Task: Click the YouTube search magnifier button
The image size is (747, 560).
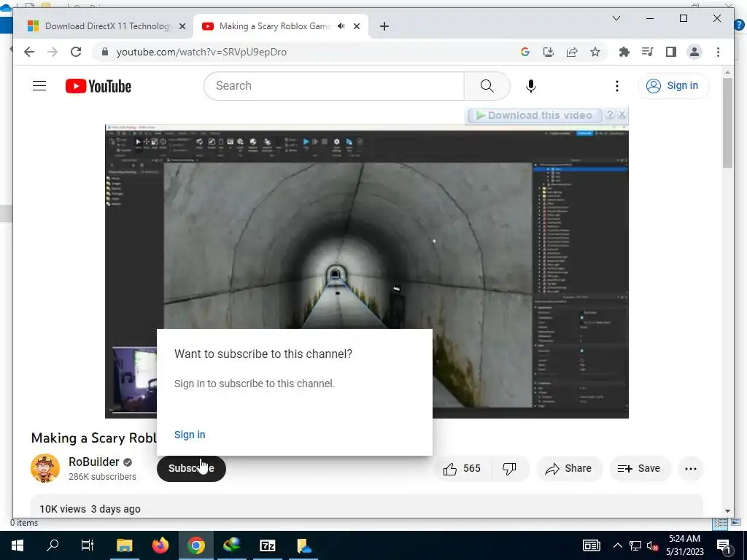Action: pyautogui.click(x=487, y=86)
